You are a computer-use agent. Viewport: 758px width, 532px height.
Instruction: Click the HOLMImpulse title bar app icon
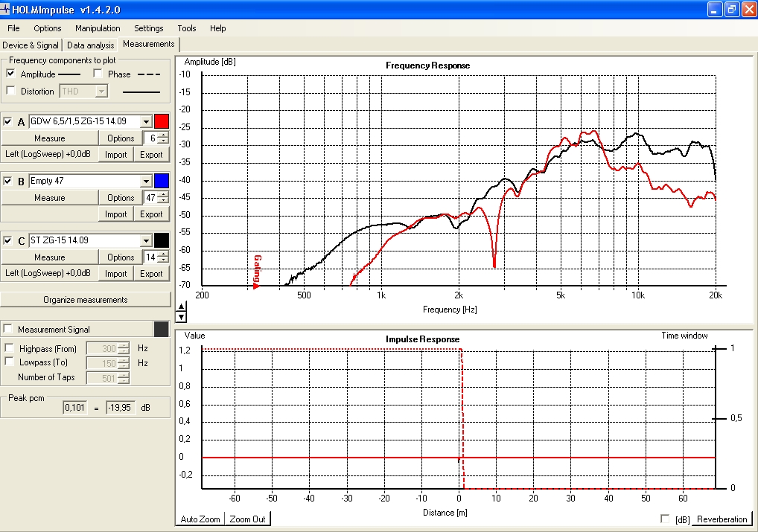[x=4, y=9]
